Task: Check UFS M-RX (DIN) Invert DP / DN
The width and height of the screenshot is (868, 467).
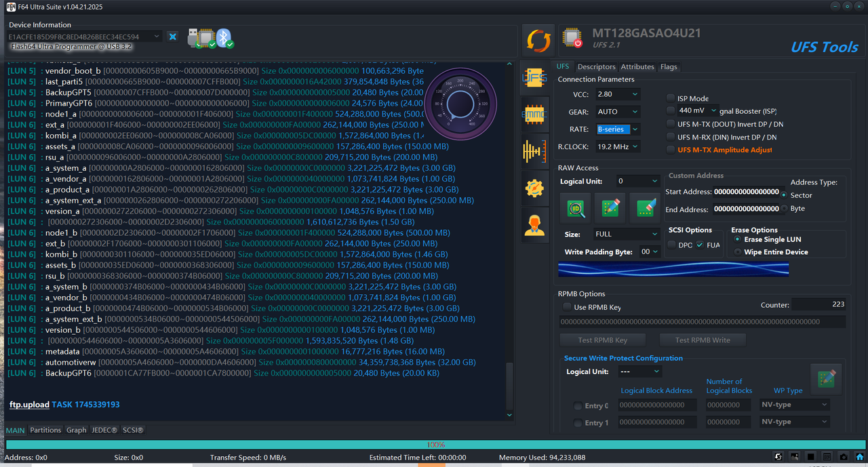Action: 671,137
